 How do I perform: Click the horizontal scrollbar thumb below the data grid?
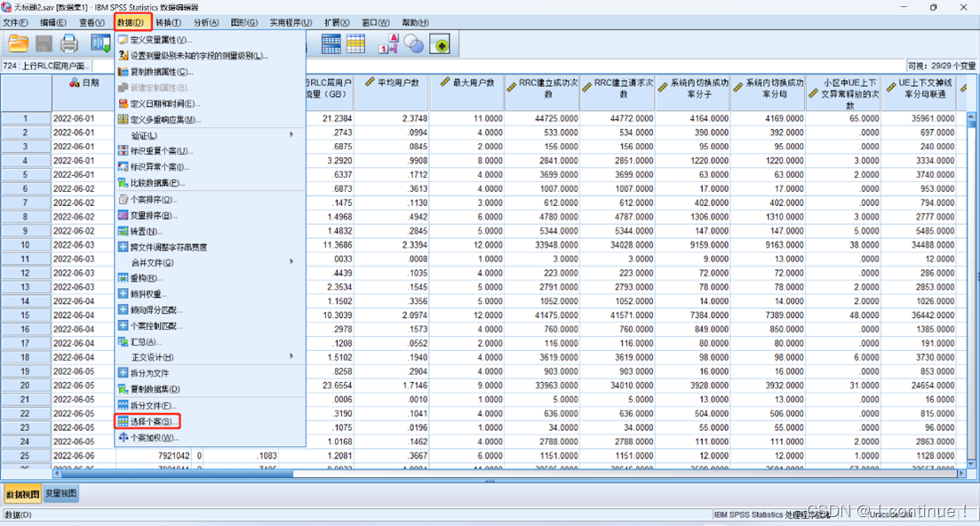point(177,474)
